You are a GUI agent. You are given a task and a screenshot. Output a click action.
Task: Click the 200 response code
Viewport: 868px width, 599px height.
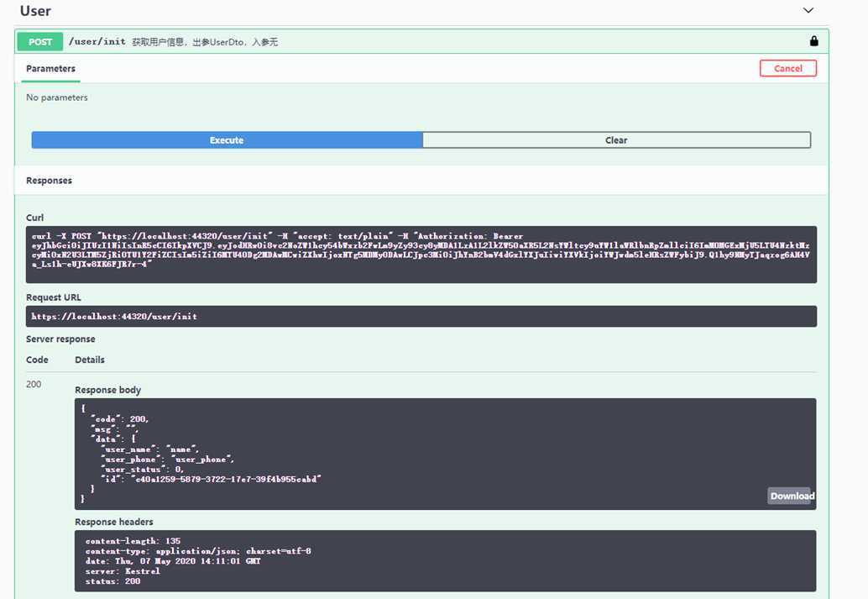point(34,384)
